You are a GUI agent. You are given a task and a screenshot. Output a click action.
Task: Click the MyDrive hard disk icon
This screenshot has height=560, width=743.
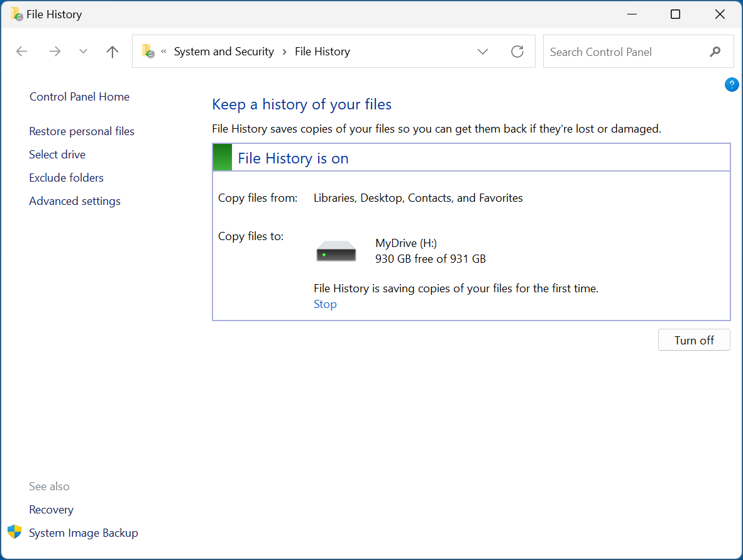[x=336, y=250]
